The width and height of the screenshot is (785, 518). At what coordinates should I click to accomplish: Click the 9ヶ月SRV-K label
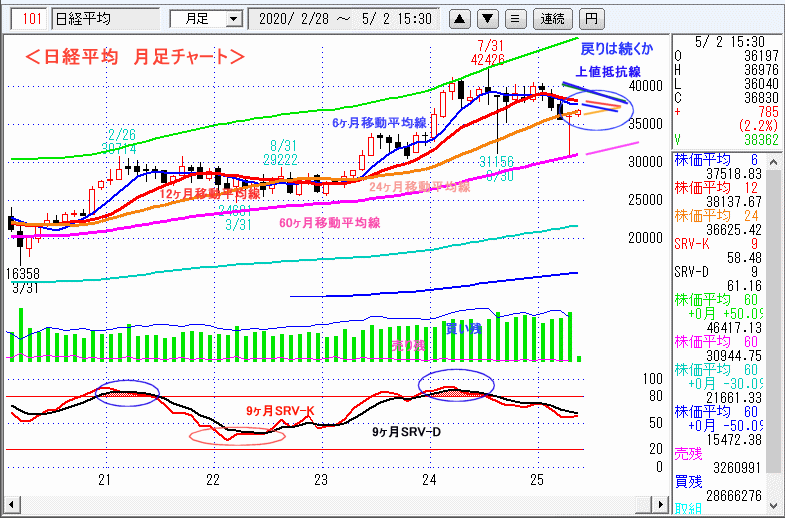click(280, 411)
